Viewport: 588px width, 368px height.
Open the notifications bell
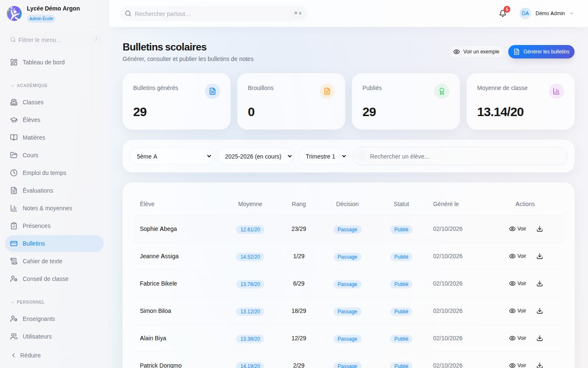click(503, 13)
